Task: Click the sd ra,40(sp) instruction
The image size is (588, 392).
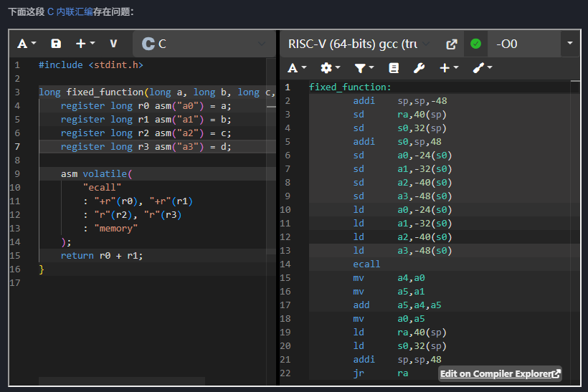Action: (399, 114)
